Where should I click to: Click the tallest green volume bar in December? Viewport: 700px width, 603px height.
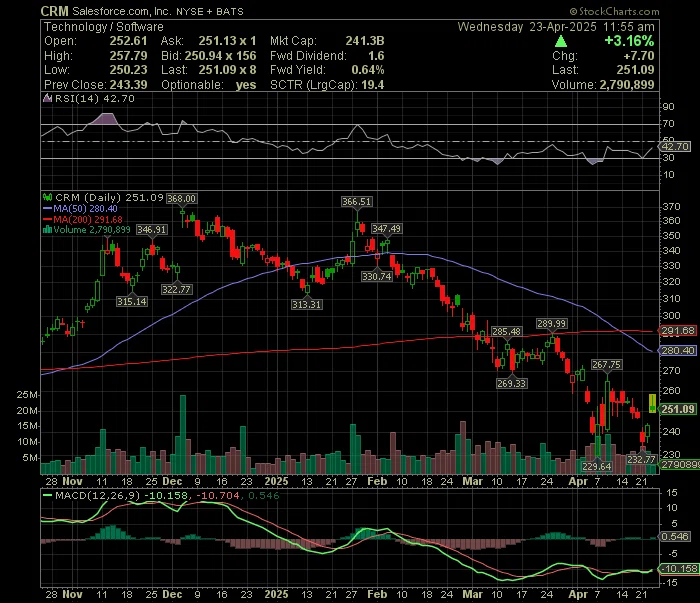click(183, 434)
